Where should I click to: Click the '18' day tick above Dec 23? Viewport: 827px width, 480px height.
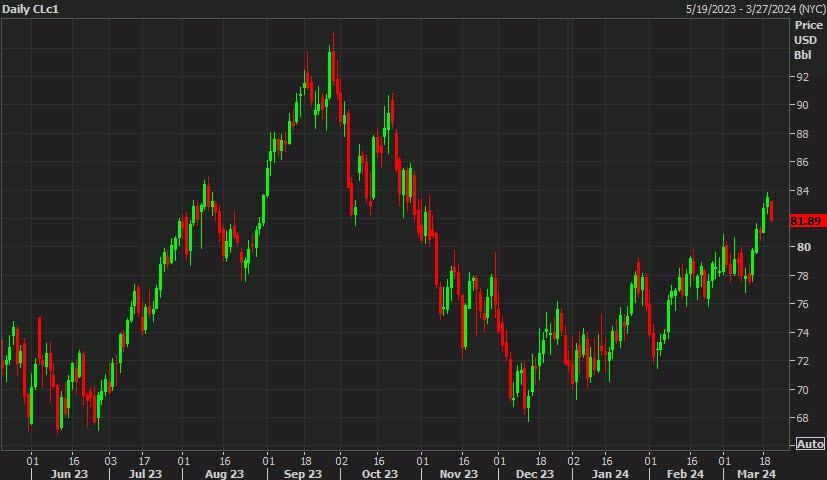point(541,460)
